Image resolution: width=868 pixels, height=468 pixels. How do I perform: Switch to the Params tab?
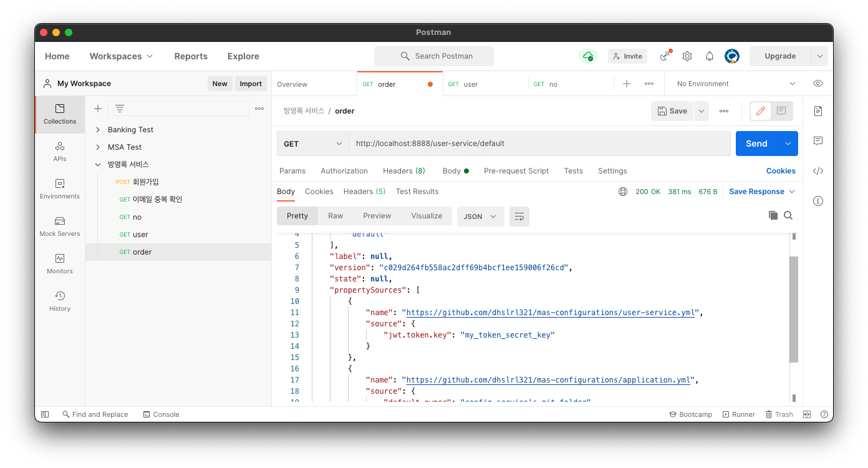tap(292, 171)
